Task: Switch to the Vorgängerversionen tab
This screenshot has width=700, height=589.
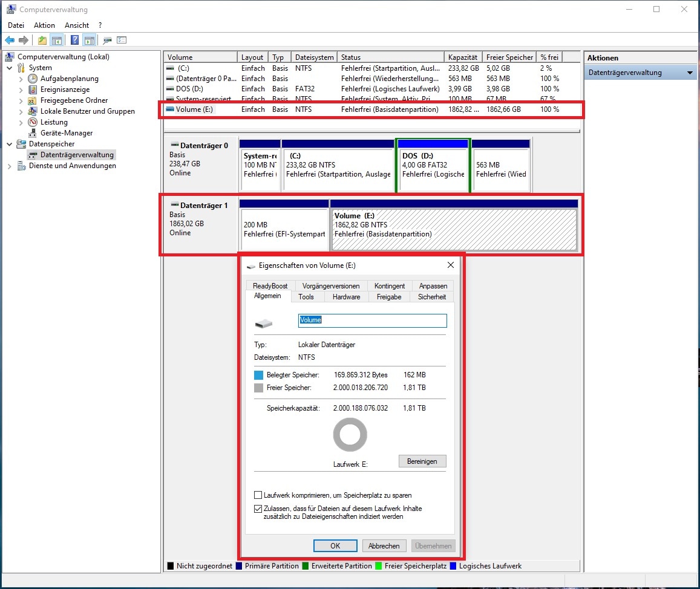Action: coord(331,285)
